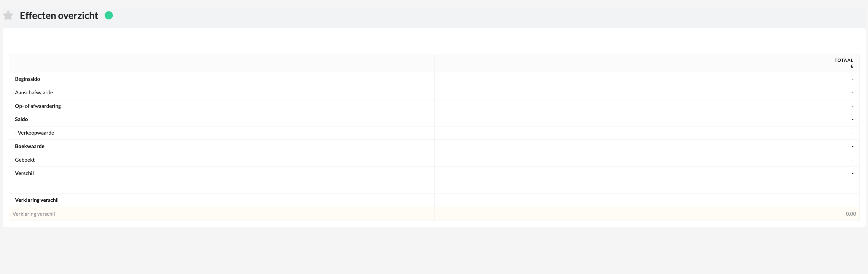Select the Geboekt row label
The height and width of the screenshot is (274, 868).
[25, 160]
